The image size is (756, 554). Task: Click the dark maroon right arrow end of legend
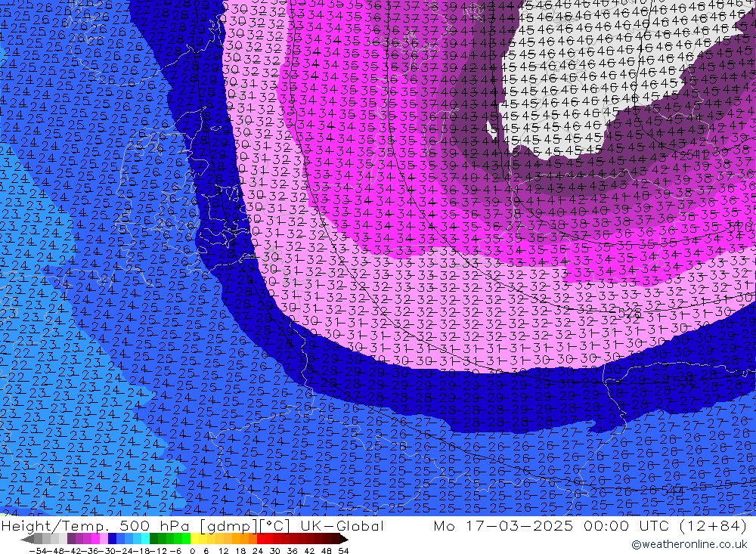pos(343,539)
